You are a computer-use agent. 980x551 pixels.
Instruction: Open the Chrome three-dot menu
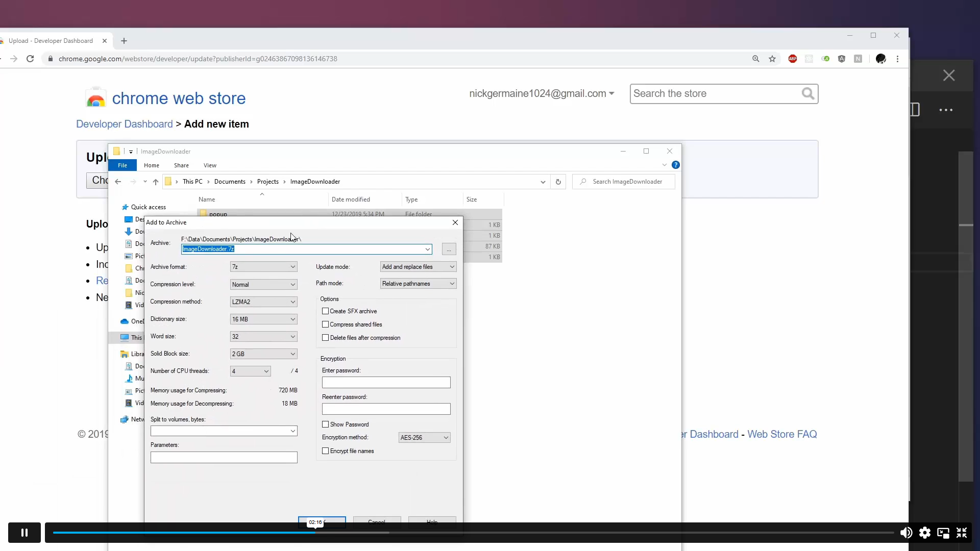click(897, 59)
